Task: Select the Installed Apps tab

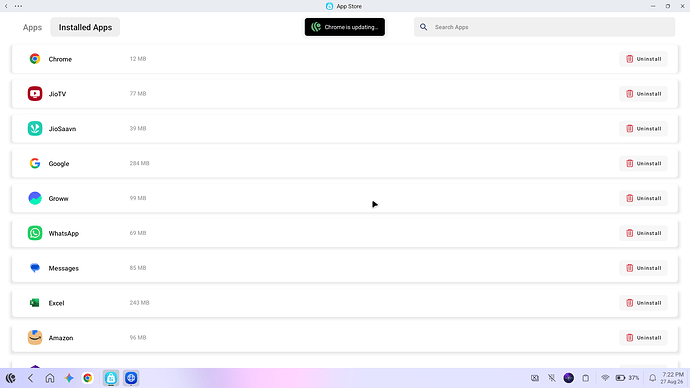Action: 85,27
